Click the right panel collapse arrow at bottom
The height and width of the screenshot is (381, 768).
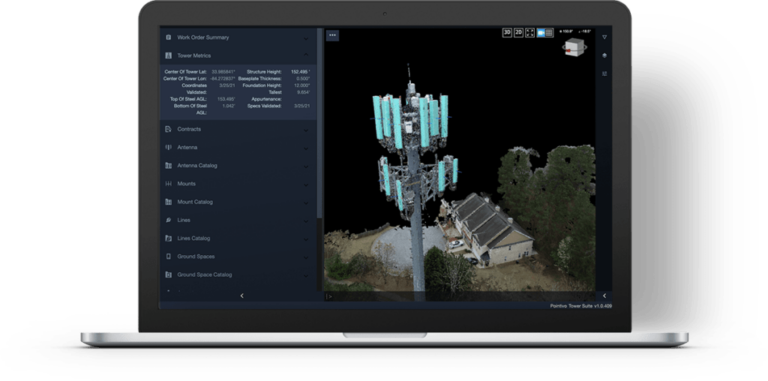pyautogui.click(x=604, y=296)
